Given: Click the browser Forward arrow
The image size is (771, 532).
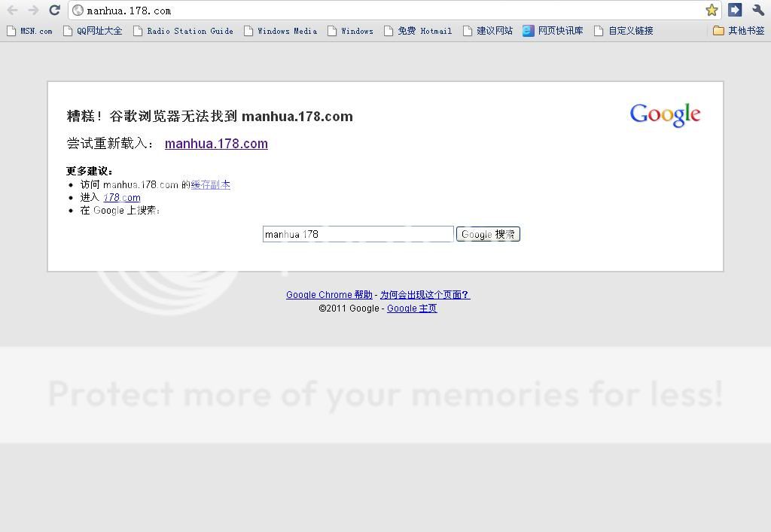Looking at the screenshot, I should [x=33, y=11].
